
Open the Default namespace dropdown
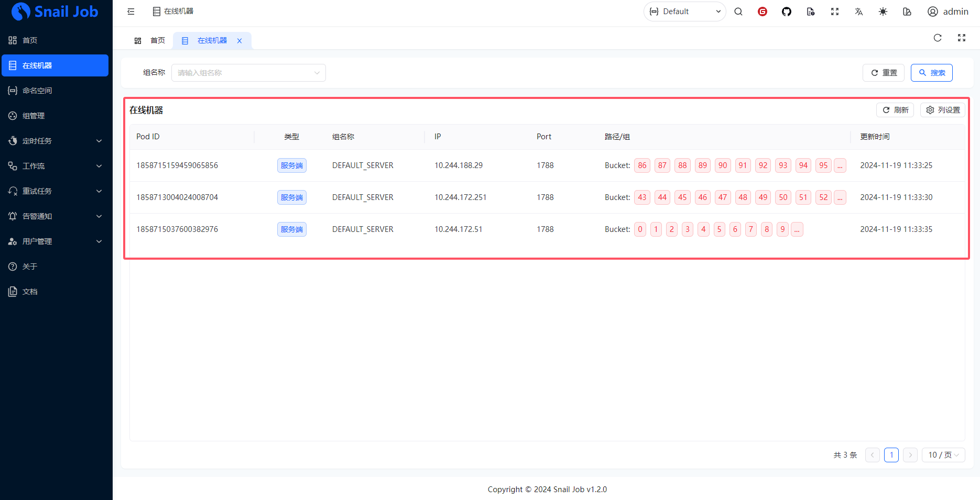point(684,12)
